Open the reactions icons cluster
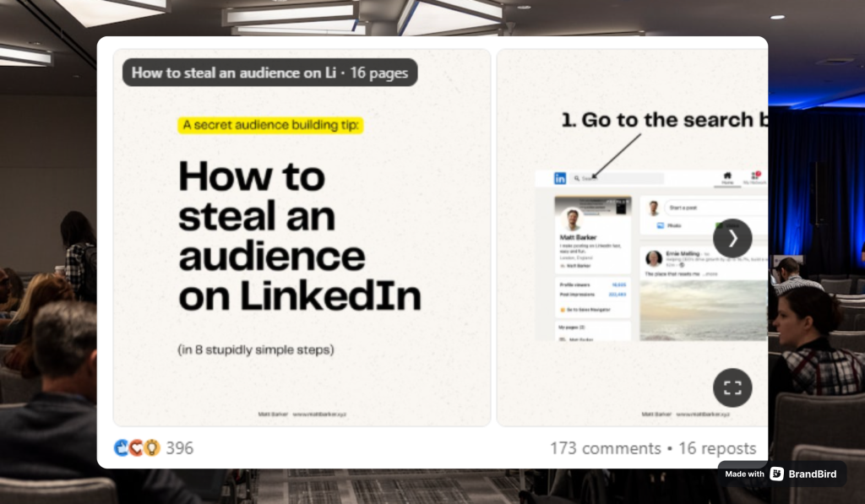 tap(137, 447)
